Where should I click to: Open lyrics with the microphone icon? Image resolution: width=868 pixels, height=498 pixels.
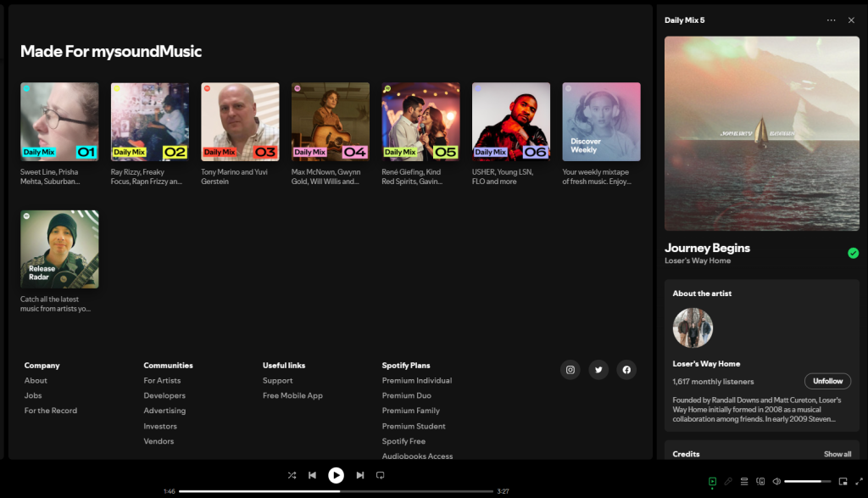pyautogui.click(x=728, y=481)
